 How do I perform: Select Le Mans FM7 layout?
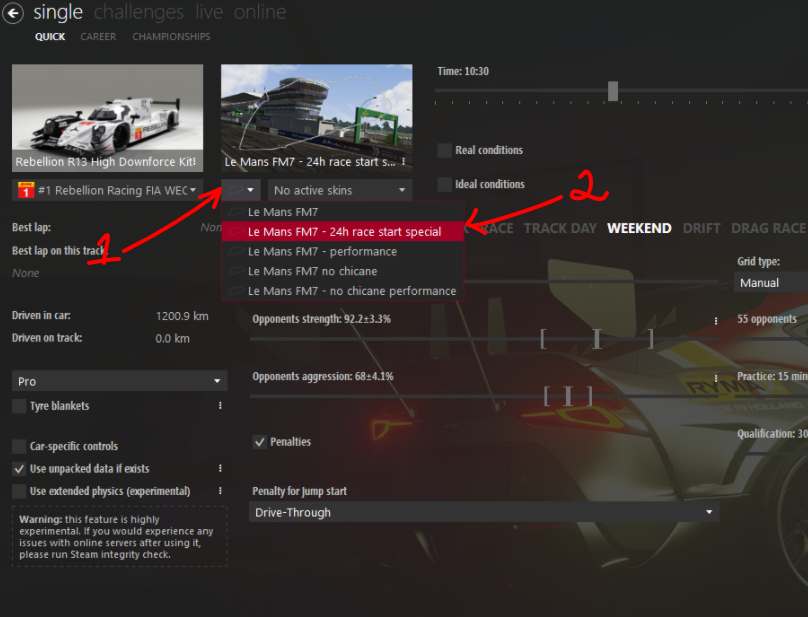(x=343, y=212)
